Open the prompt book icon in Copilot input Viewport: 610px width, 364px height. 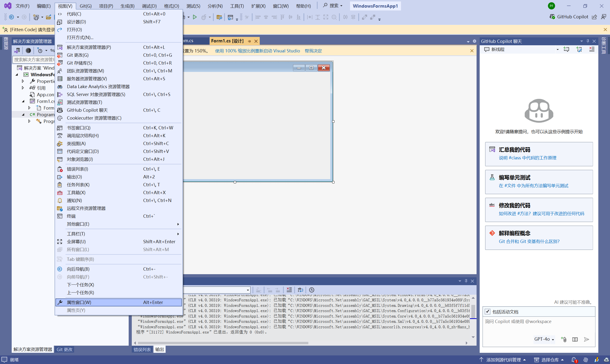[575, 339]
